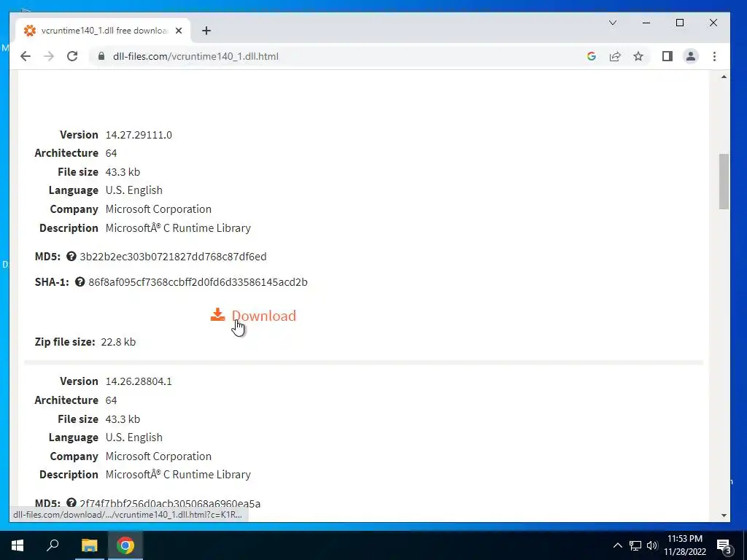The image size is (747, 560).
Task: Show MD5 help for version 14.26.28804.1
Action: coord(71,503)
